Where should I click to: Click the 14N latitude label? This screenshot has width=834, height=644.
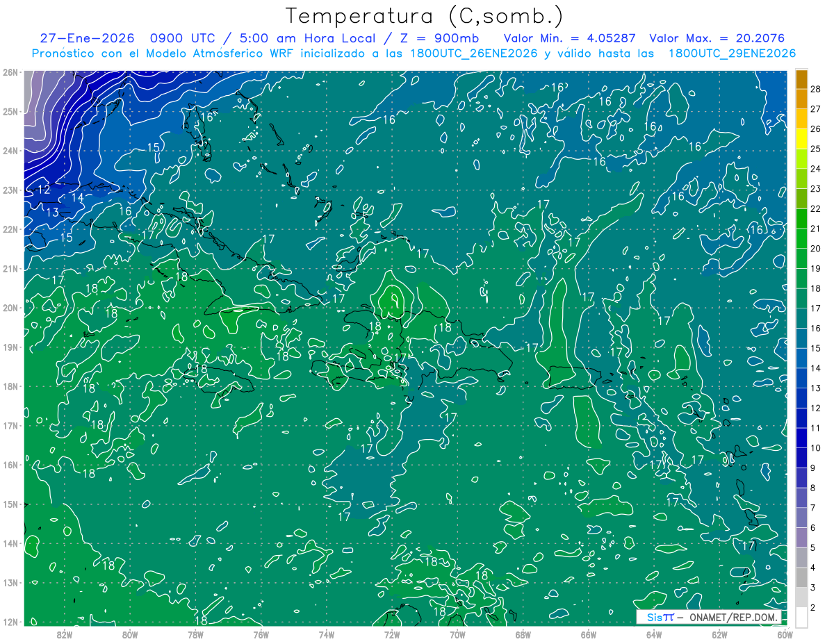point(10,543)
